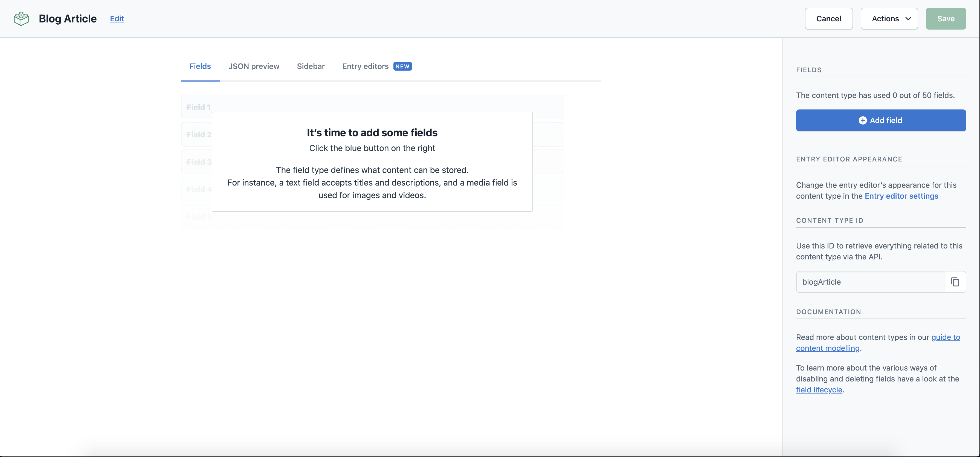
Task: Open the Actions dropdown menu
Action: [x=889, y=19]
